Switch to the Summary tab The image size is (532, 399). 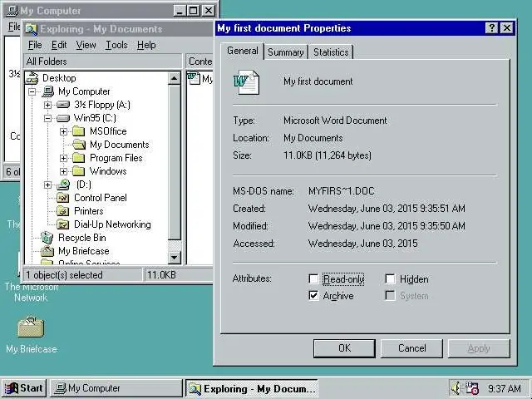286,52
